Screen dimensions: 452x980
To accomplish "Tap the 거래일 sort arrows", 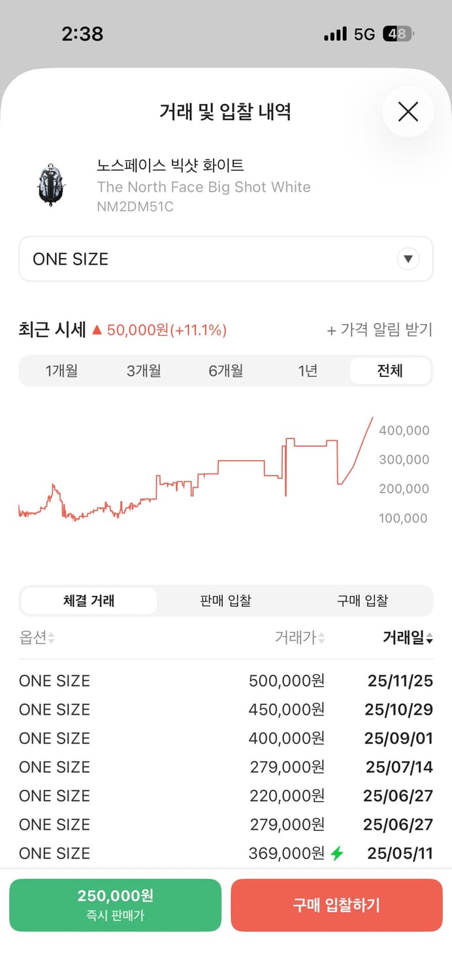I will (x=430, y=638).
